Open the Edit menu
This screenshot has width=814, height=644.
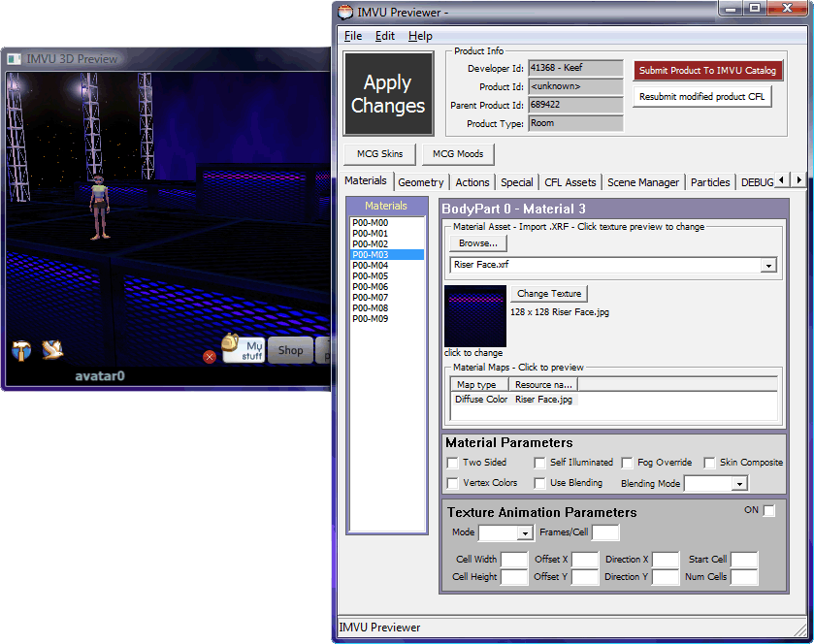click(x=384, y=36)
